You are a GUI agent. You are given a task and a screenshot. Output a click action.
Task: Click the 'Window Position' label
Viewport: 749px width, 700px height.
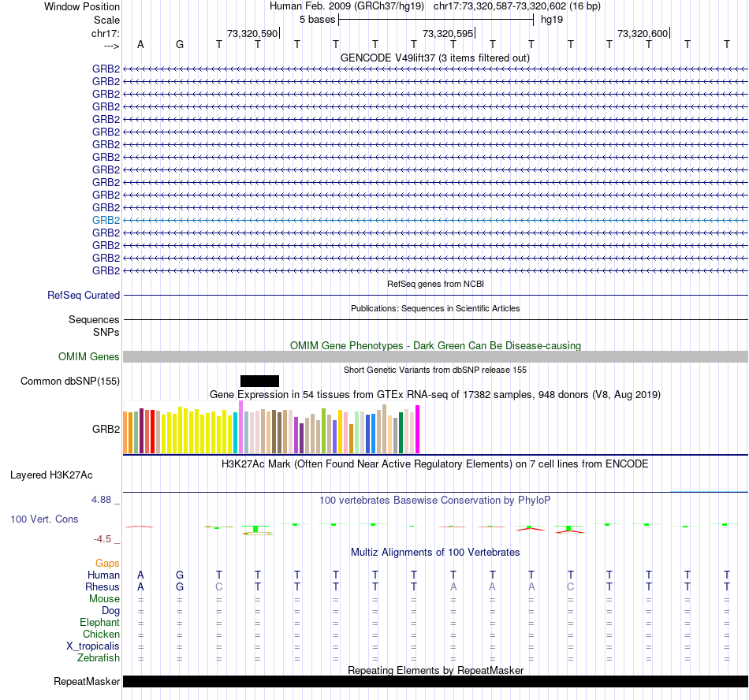pyautogui.click(x=82, y=6)
